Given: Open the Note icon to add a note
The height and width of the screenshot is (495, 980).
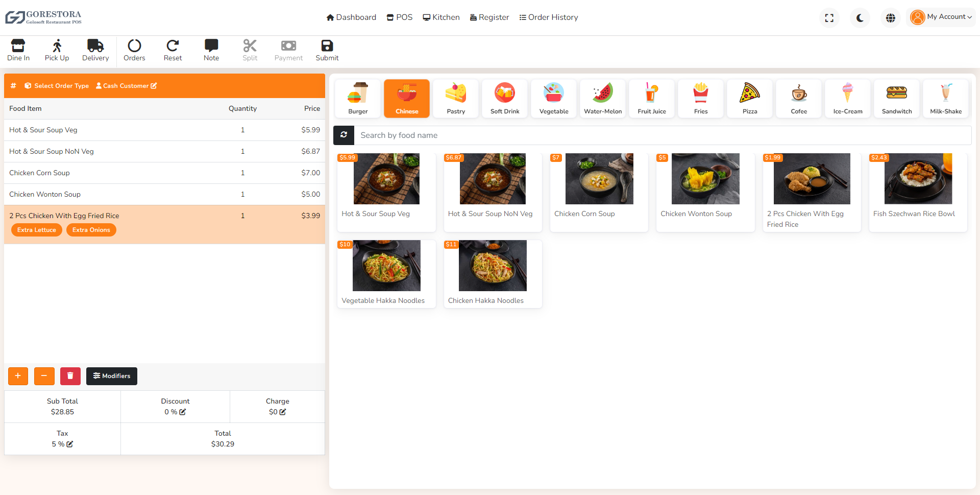Looking at the screenshot, I should tap(211, 45).
